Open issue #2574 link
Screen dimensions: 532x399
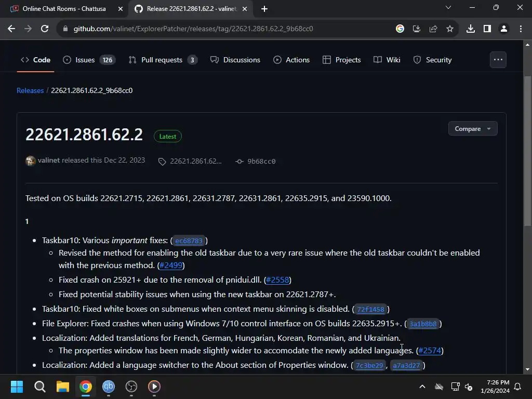coord(430,351)
